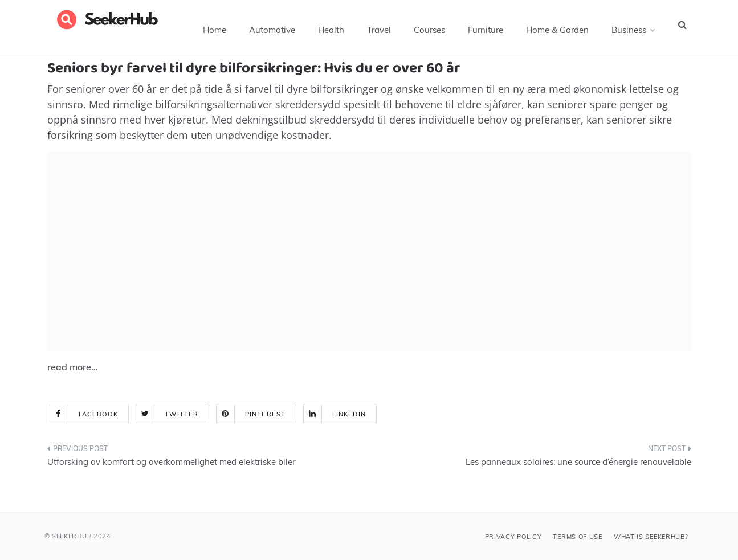Select Travel in the navigation bar
The width and height of the screenshot is (738, 560).
coord(379,30)
